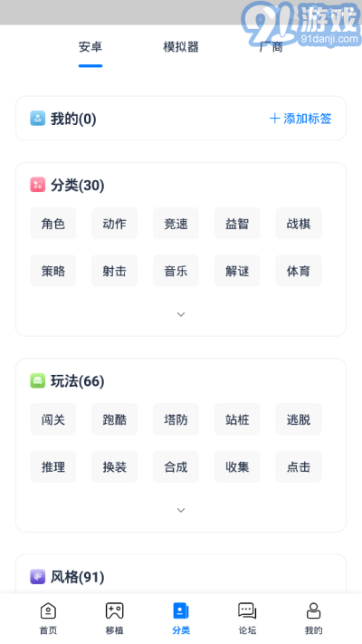Open the 首页 home icon
The height and width of the screenshot is (644, 362).
coord(48,611)
